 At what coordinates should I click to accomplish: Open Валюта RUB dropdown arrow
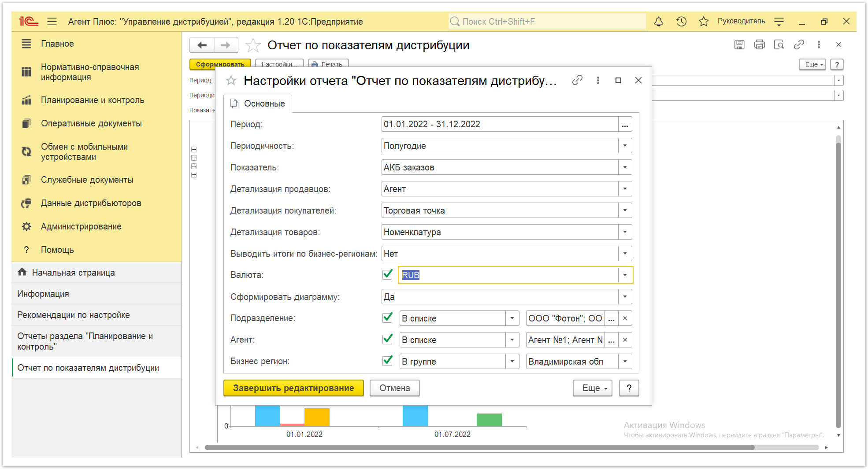coord(625,275)
